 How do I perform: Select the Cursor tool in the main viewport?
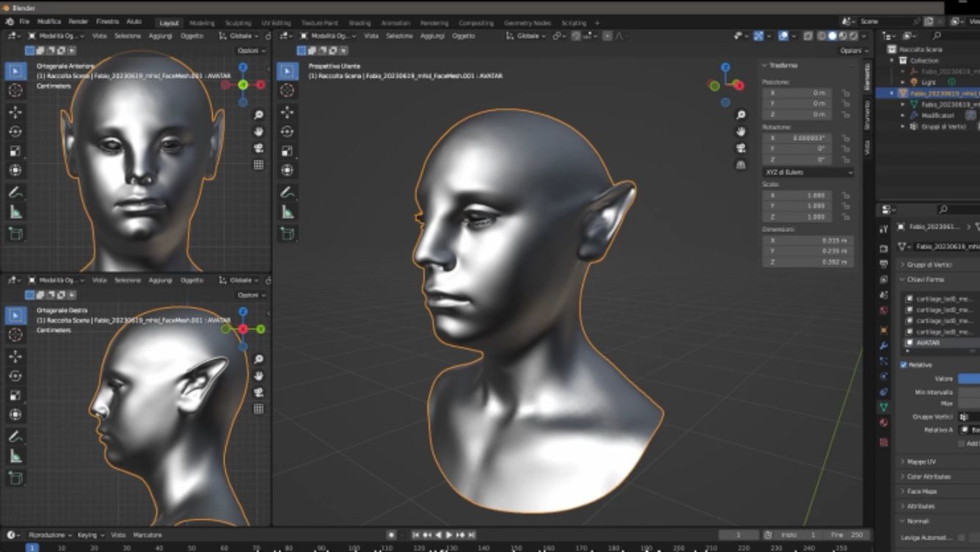coord(287,90)
